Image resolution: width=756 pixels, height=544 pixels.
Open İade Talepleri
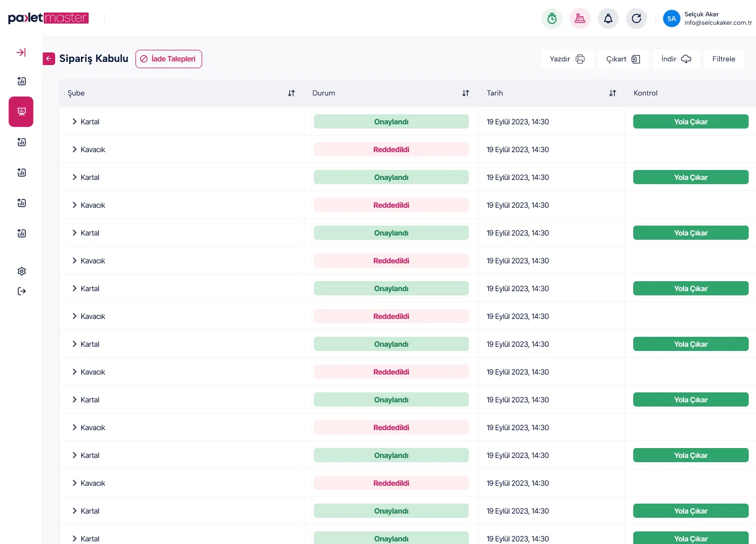169,59
